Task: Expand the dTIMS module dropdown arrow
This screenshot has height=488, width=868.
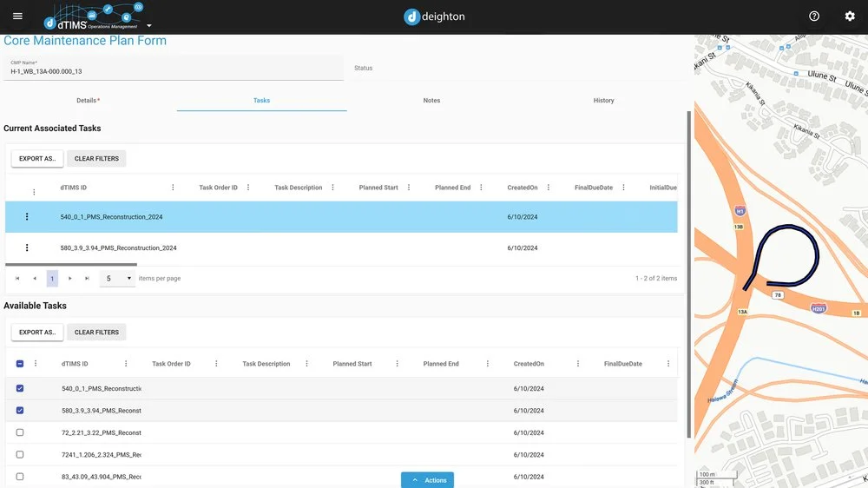Action: pos(149,25)
